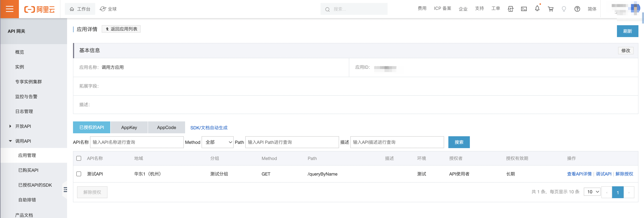Viewport: 644px width, 218px height.
Task: Open the hamburger main menu
Action: coord(9,9)
